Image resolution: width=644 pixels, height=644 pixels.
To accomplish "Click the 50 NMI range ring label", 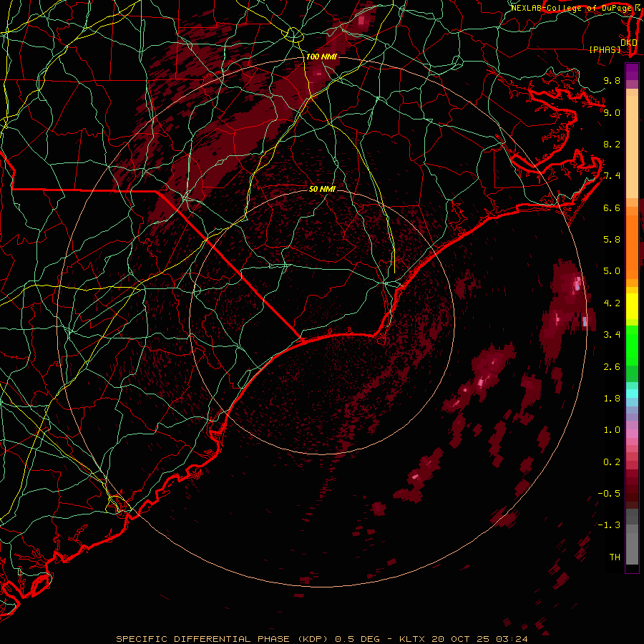I will click(x=322, y=189).
